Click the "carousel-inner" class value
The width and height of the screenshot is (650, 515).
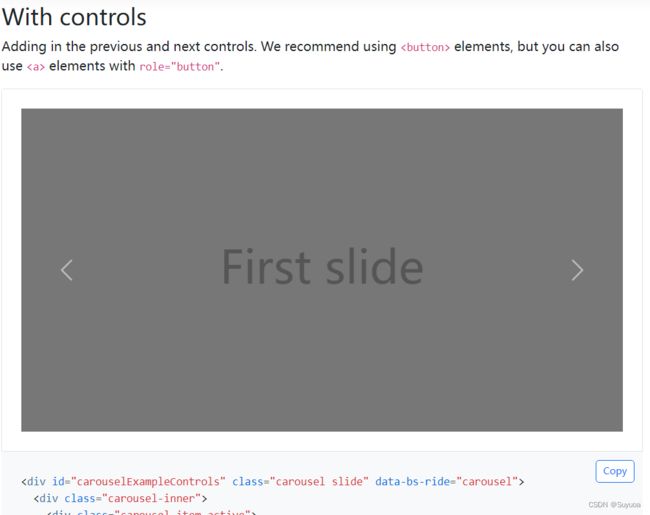click(x=151, y=498)
